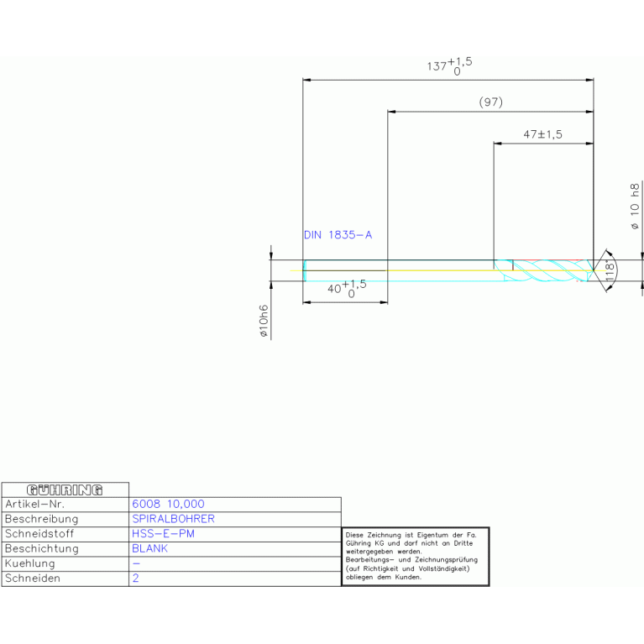
Task: Click the spiral flute section of drill
Action: [x=546, y=270]
